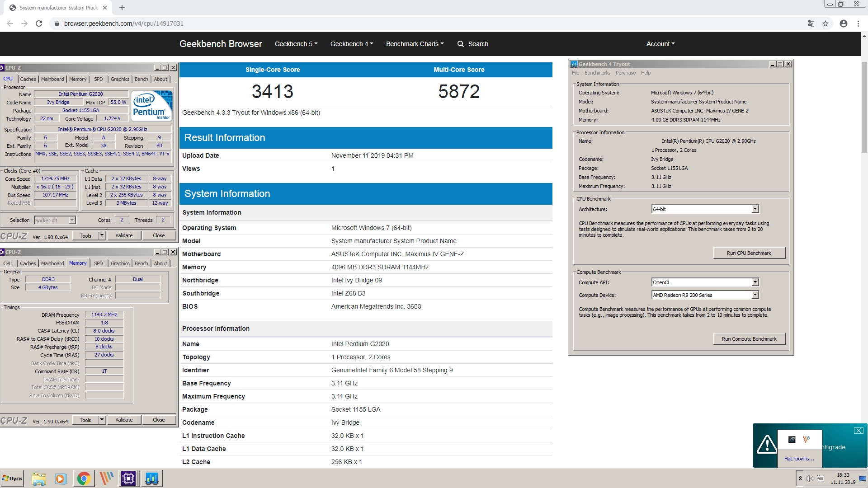
Task: Open Help menu in Geekbench 4 Tryout
Action: (x=646, y=73)
